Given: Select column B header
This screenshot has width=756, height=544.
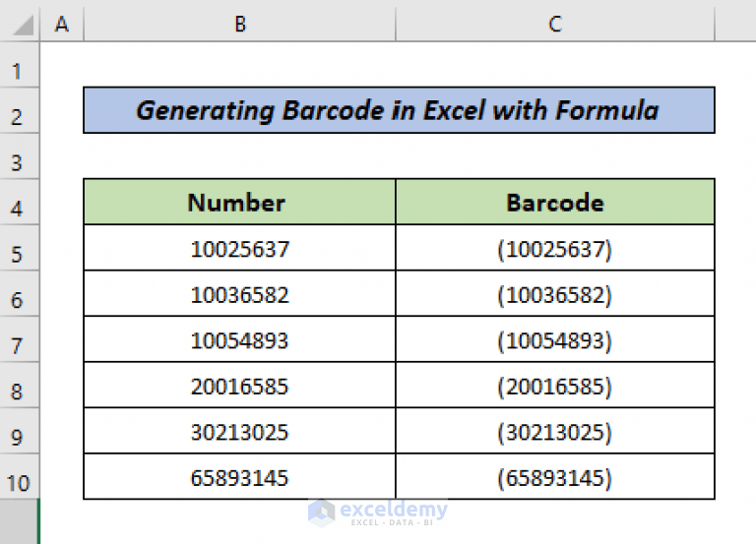Looking at the screenshot, I should (239, 24).
